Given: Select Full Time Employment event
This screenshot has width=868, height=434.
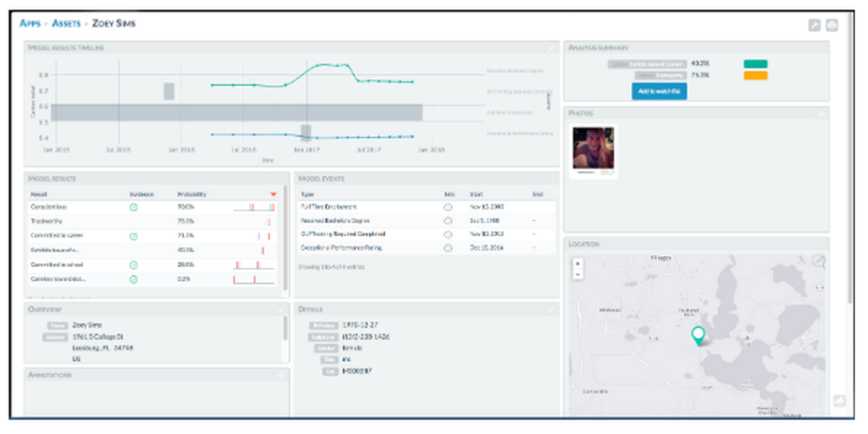Looking at the screenshot, I should pos(426,207).
